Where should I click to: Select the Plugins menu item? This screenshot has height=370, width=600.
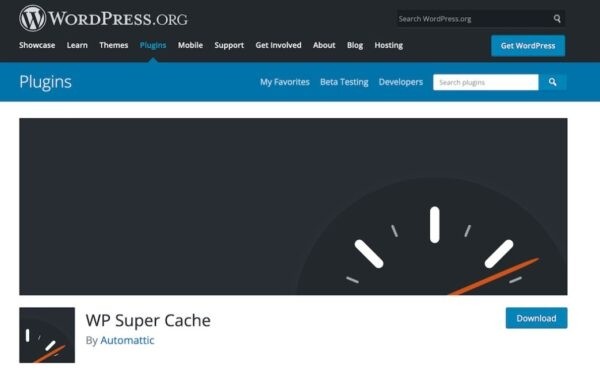coord(153,45)
